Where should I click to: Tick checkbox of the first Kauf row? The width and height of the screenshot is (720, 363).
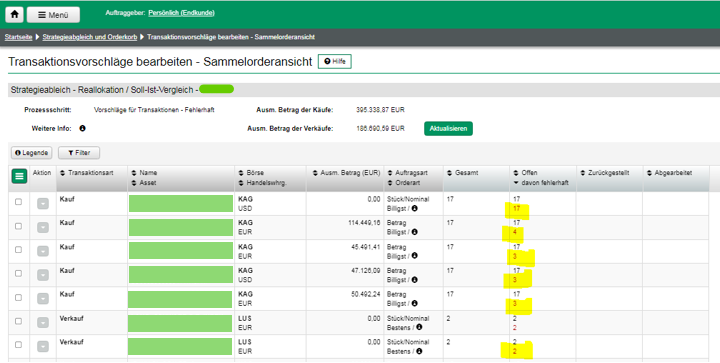[18, 202]
